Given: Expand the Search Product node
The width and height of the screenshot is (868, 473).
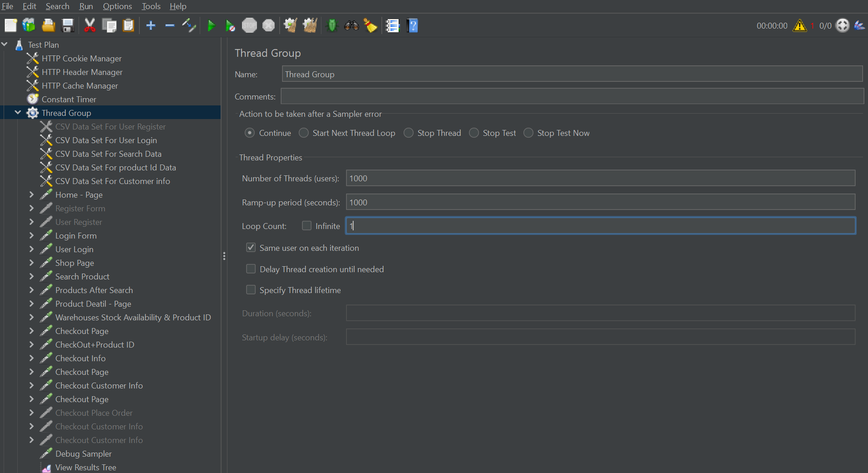Looking at the screenshot, I should click(x=31, y=276).
